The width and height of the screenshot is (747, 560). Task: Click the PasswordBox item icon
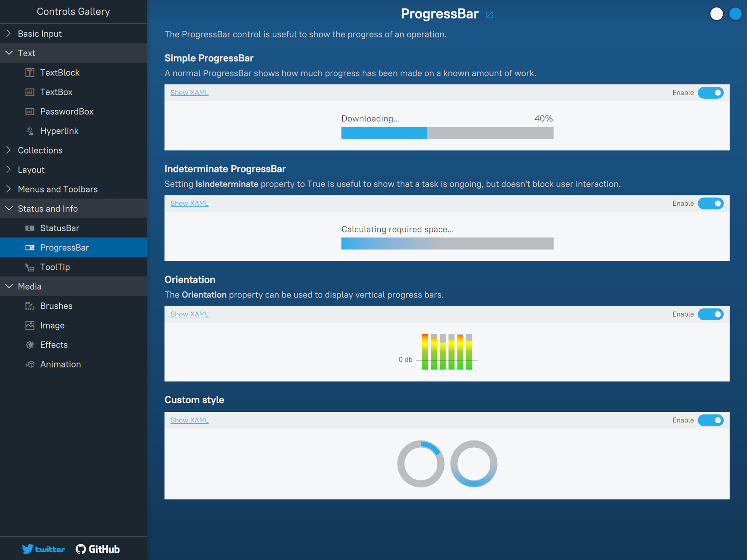click(30, 112)
